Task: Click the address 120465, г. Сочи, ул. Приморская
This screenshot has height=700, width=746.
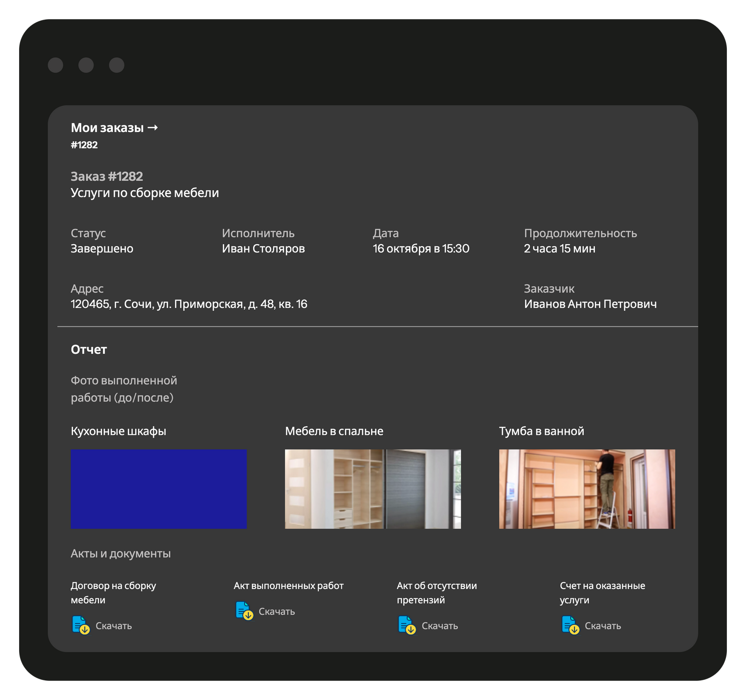Action: [x=189, y=304]
